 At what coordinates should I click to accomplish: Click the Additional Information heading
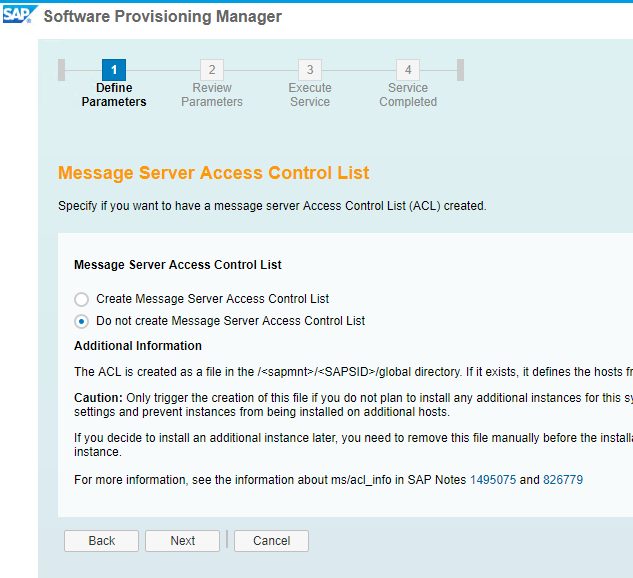pyautogui.click(x=138, y=346)
